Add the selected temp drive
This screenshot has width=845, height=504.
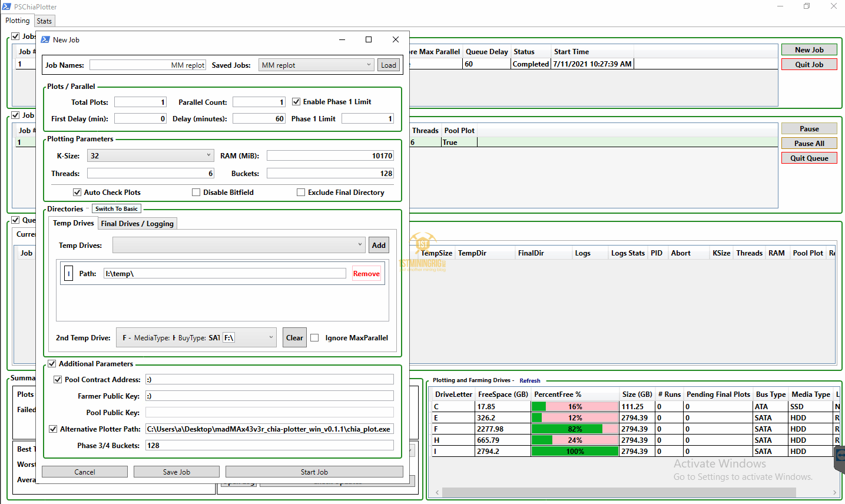379,245
